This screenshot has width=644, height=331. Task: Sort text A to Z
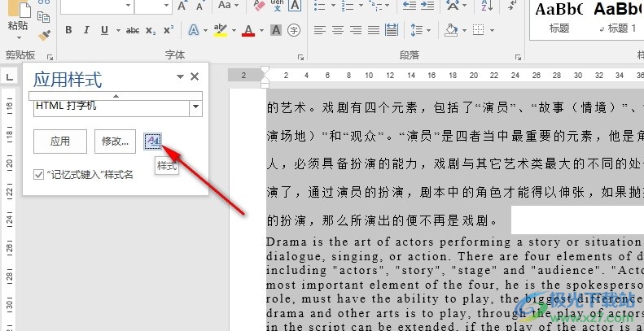pos(487,5)
